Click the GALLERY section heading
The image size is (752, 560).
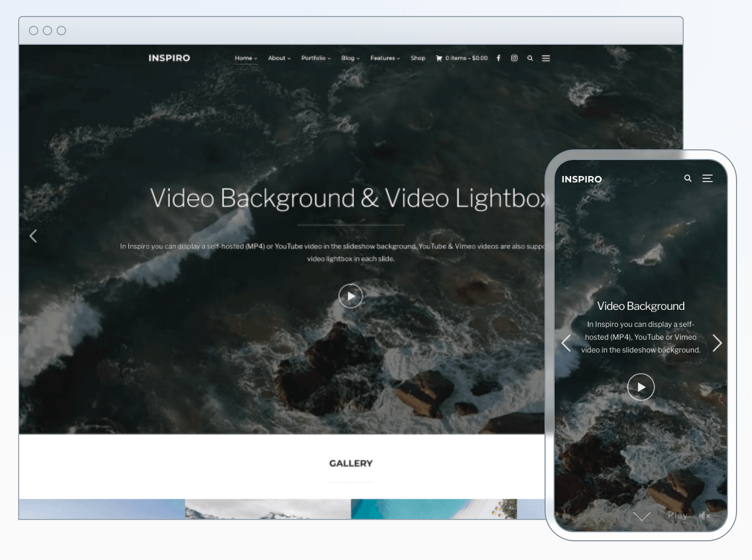[x=351, y=463]
